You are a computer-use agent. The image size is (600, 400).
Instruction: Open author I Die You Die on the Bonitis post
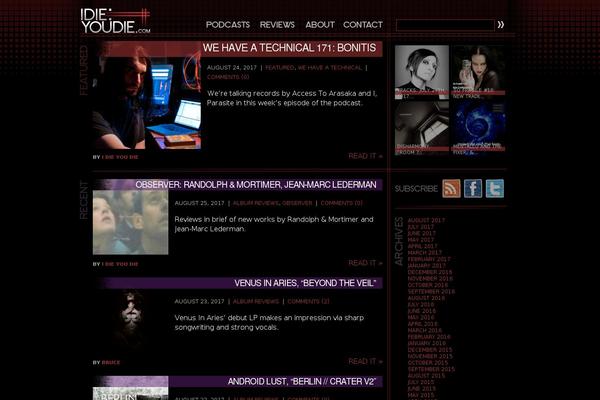[120, 157]
